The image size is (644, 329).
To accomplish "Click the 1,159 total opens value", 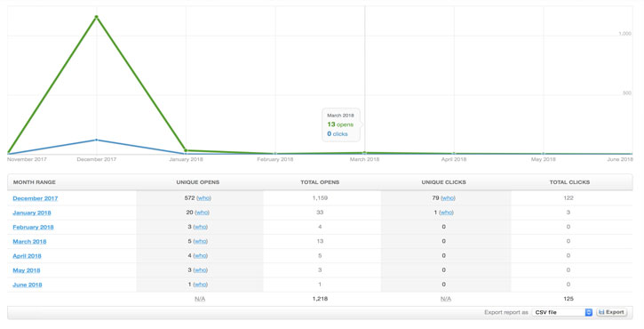I will pos(320,197).
